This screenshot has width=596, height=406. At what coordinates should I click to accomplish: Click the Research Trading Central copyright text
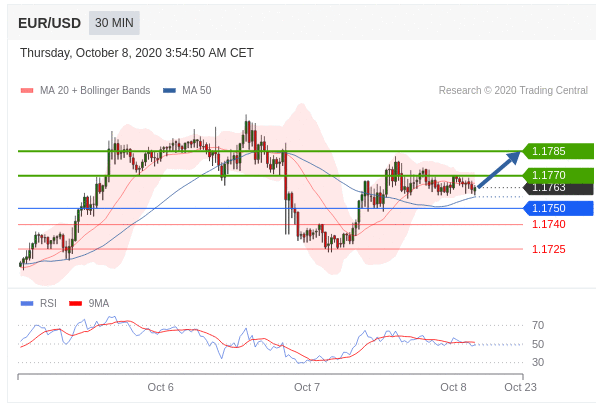[x=513, y=90]
